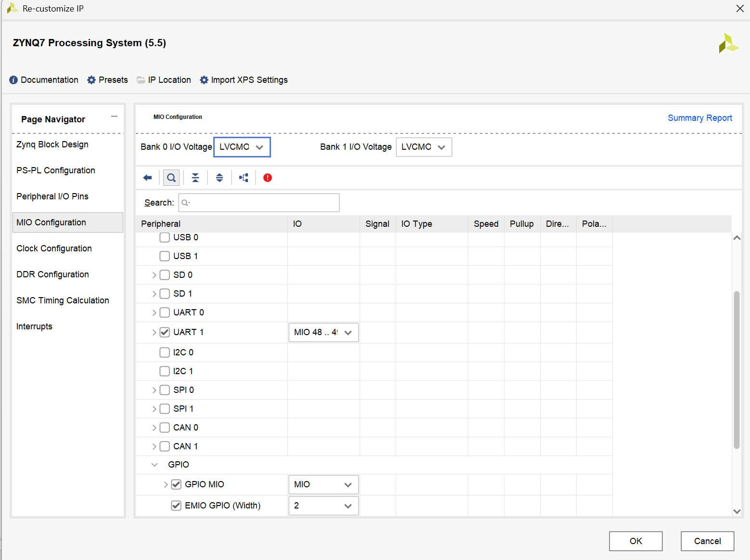
Task: Uncheck the GPIO MIO checkbox
Action: point(176,484)
